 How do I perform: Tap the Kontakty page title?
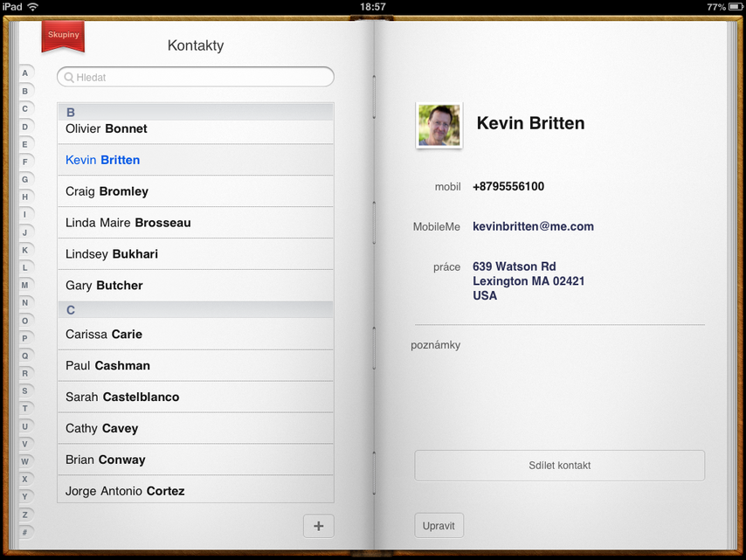click(195, 45)
